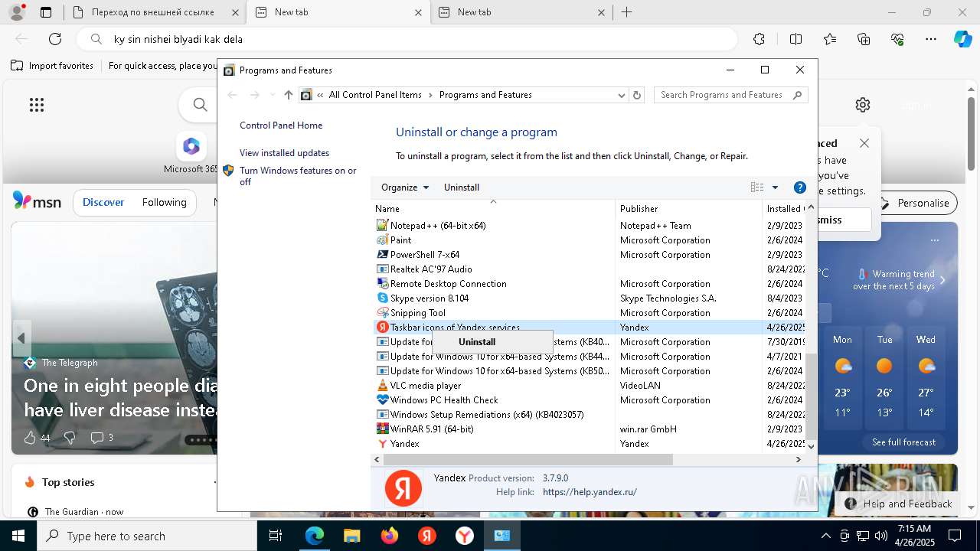Click All Control Panel Items breadcrumb
Screen dimensions: 980x551
pos(375,95)
